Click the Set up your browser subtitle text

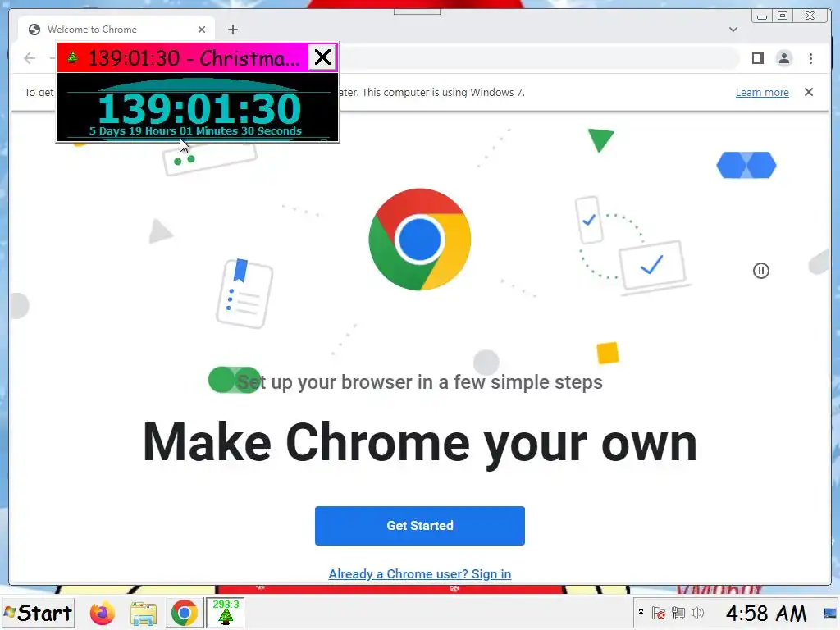coord(419,382)
